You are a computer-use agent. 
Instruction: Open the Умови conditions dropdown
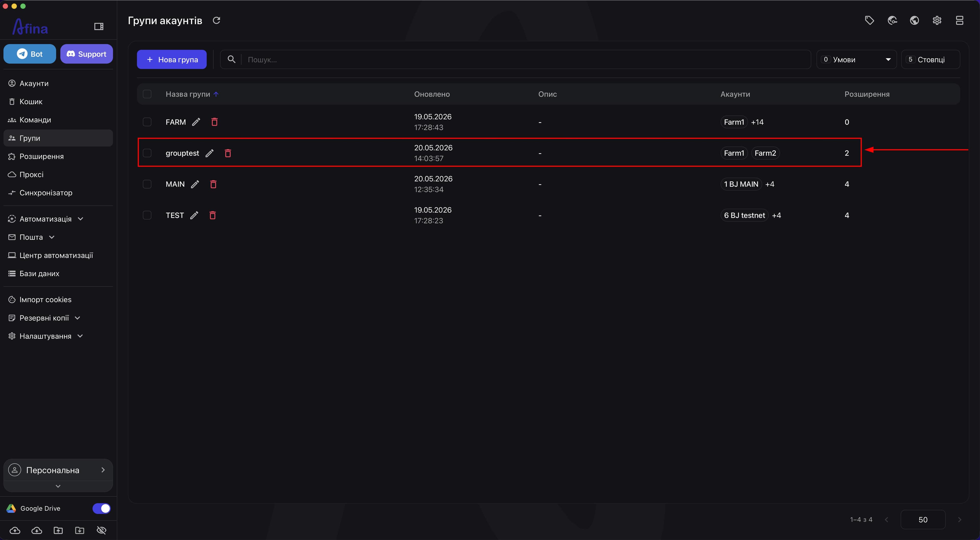click(856, 59)
